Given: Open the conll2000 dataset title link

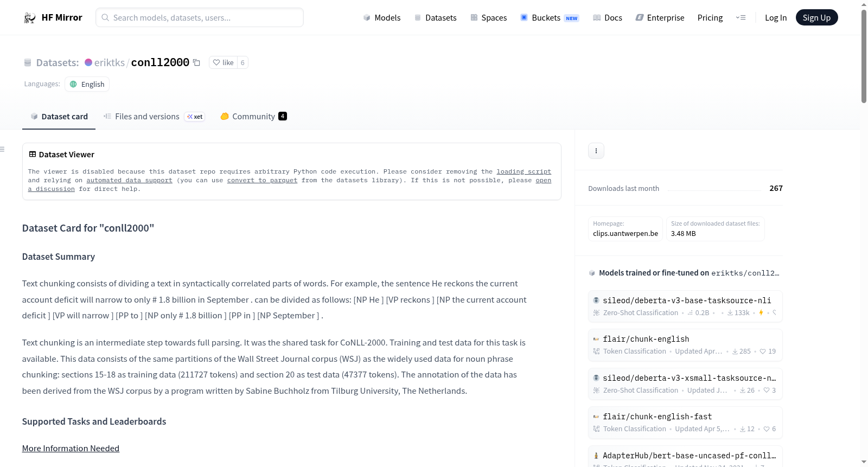Looking at the screenshot, I should pyautogui.click(x=160, y=63).
